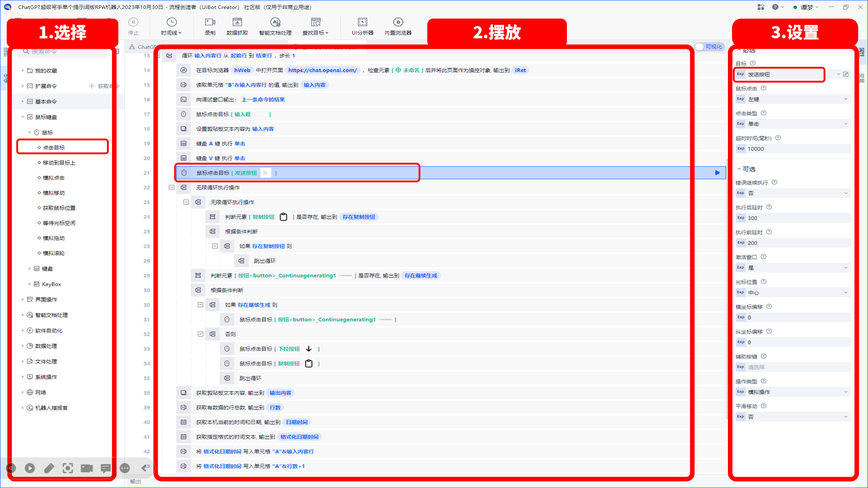Click the edit icon beside the 目标 field

(x=846, y=74)
